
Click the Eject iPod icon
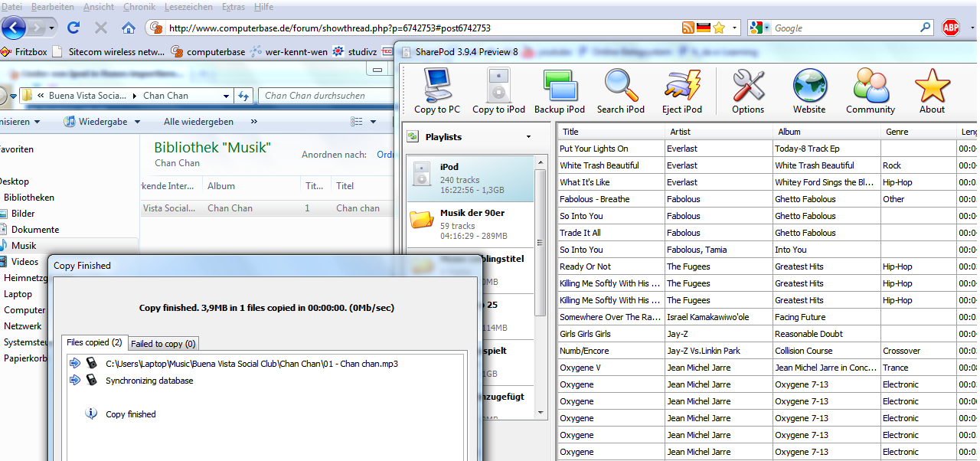click(x=682, y=90)
